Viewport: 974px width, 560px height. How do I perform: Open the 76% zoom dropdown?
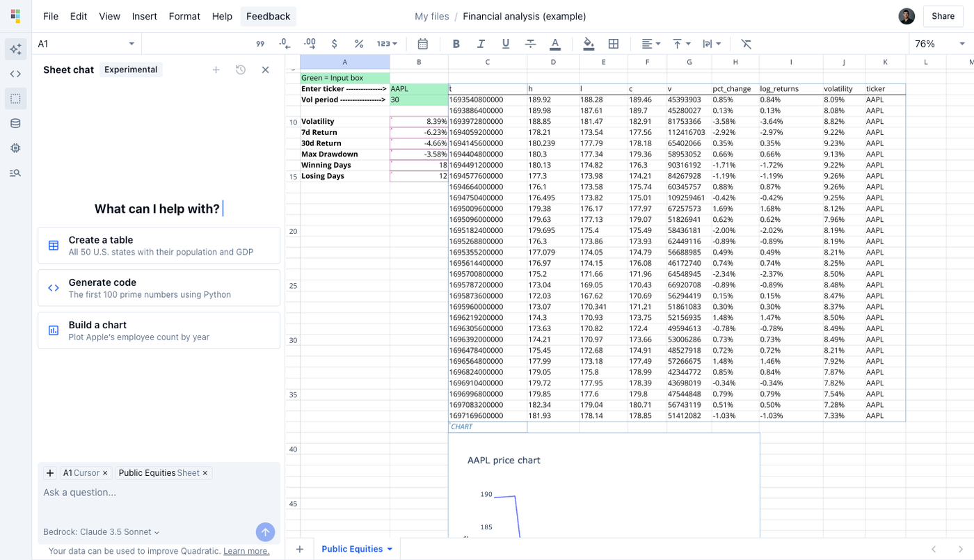click(940, 44)
